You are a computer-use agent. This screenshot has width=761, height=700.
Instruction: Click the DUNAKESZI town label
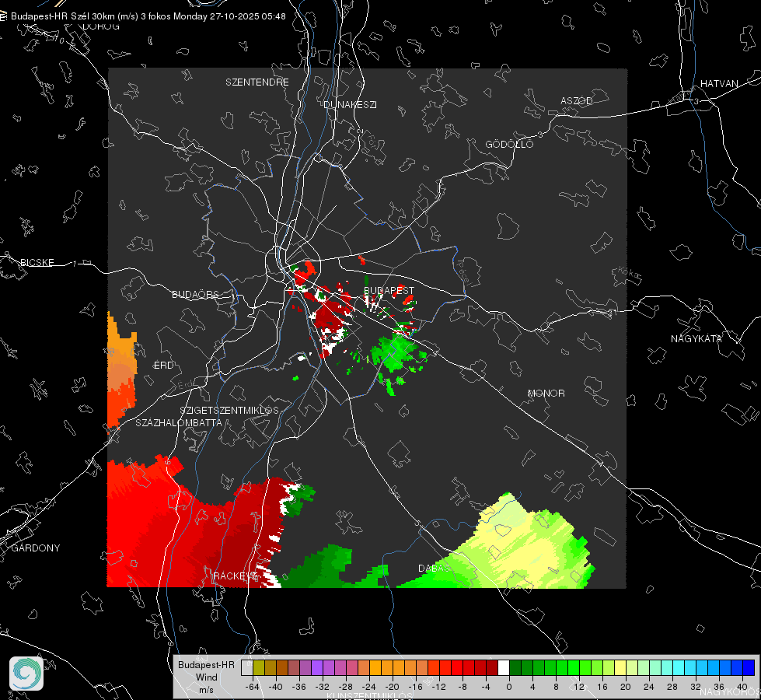coord(350,104)
